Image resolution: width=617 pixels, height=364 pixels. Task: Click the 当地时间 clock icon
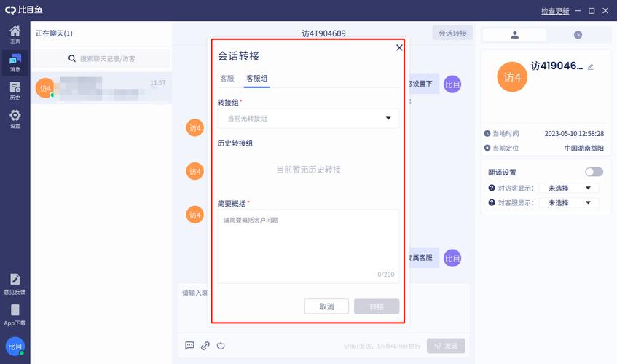coord(487,134)
